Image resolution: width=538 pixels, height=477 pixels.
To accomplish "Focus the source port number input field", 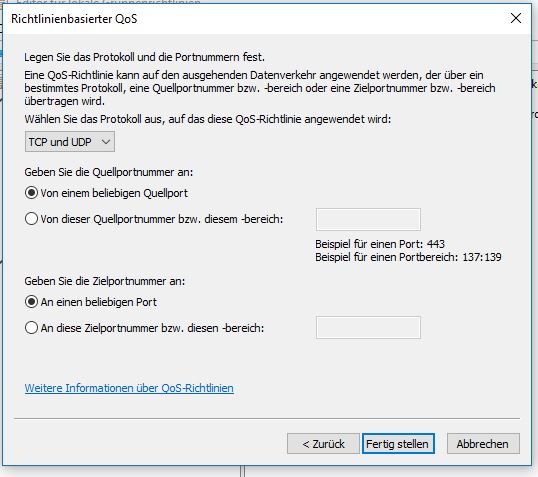I will (368, 219).
